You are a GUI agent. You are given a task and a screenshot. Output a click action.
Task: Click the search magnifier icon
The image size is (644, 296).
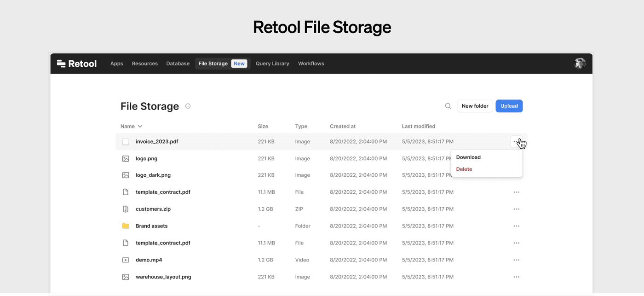click(448, 106)
